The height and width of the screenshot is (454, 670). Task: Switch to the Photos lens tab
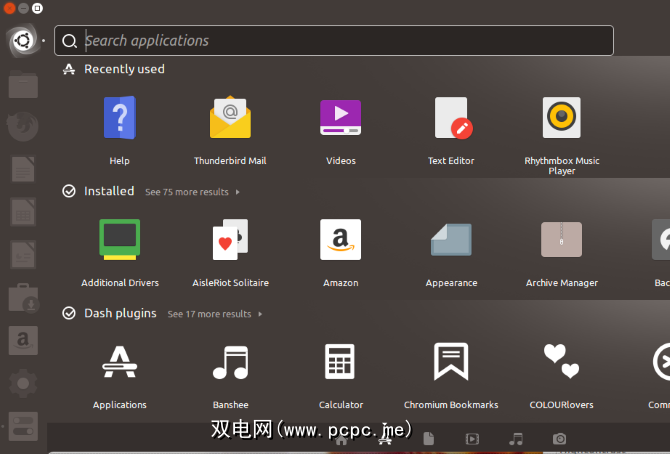pos(560,439)
